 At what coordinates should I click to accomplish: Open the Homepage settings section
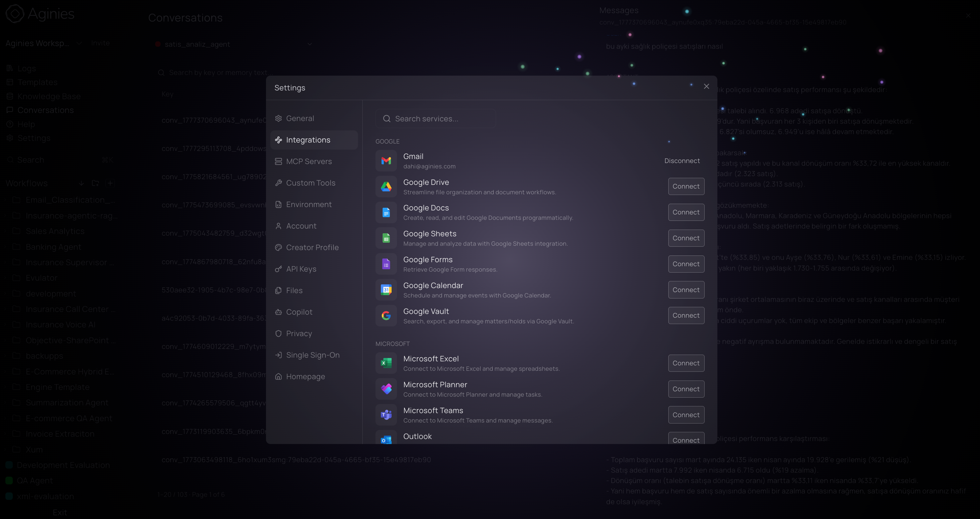pyautogui.click(x=314, y=376)
